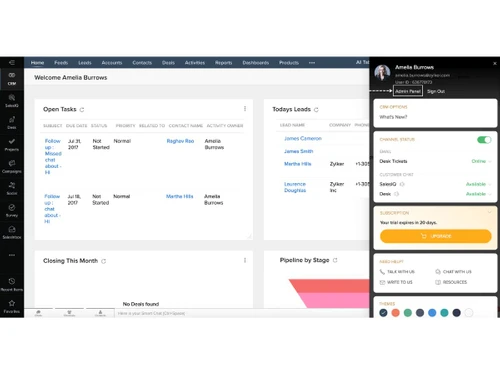Select the white theme swatch
This screenshot has height=375, width=500.
pyautogui.click(x=469, y=313)
